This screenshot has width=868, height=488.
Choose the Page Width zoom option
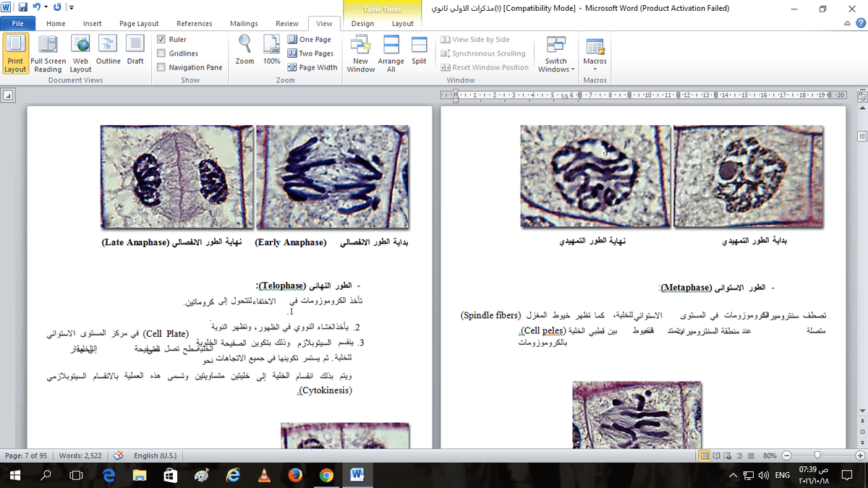(312, 67)
